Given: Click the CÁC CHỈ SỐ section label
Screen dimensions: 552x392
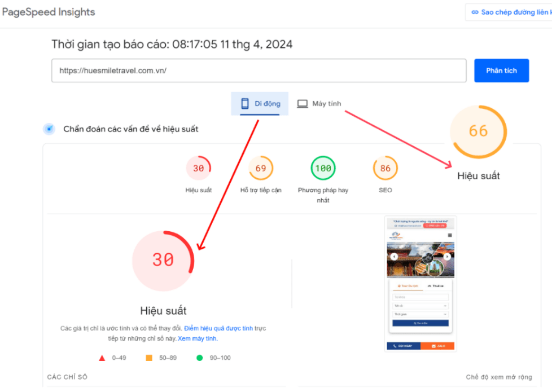Looking at the screenshot, I should [x=67, y=377].
